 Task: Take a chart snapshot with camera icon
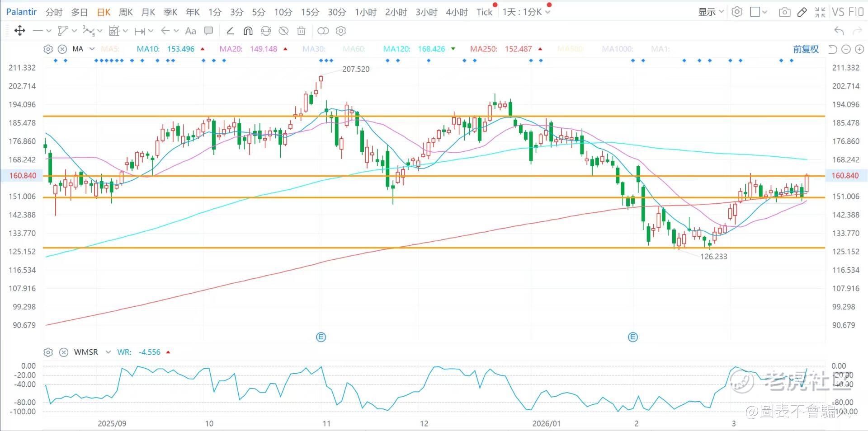click(784, 12)
